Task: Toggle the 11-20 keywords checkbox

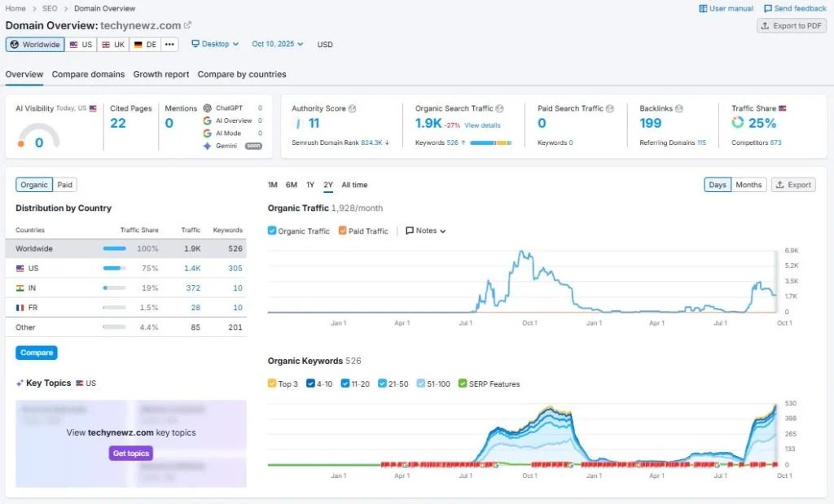Action: point(345,383)
